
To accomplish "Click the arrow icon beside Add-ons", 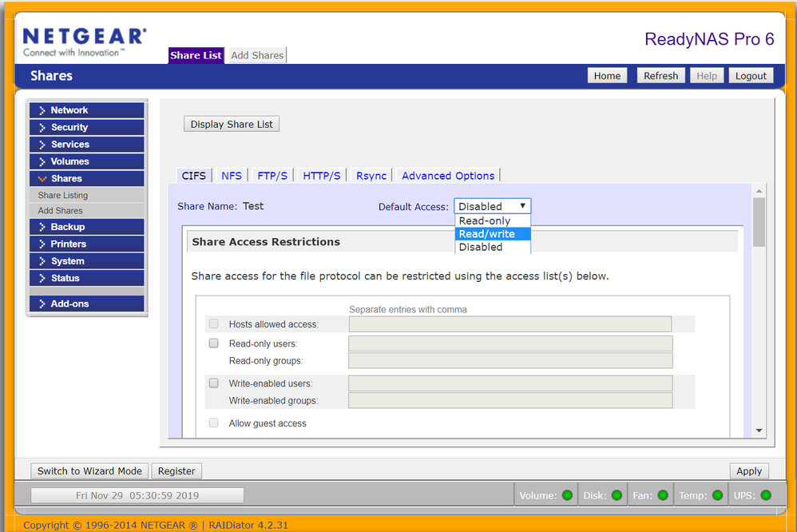I will 42,304.
